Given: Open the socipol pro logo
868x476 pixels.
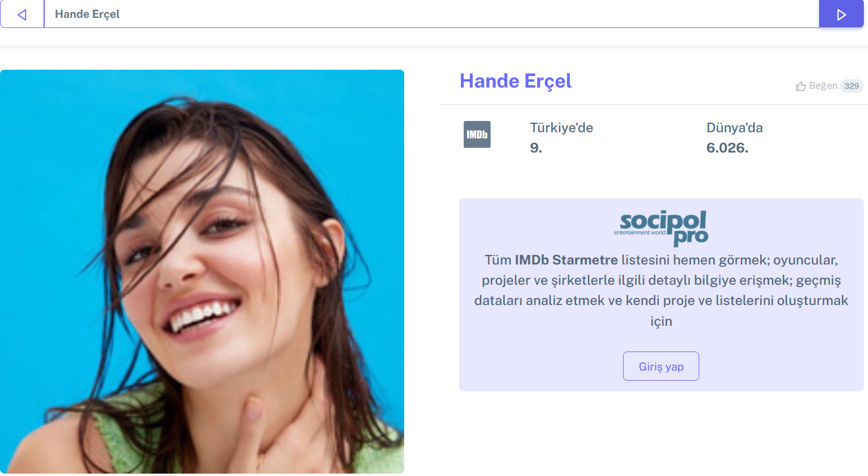Looking at the screenshot, I should (x=661, y=228).
